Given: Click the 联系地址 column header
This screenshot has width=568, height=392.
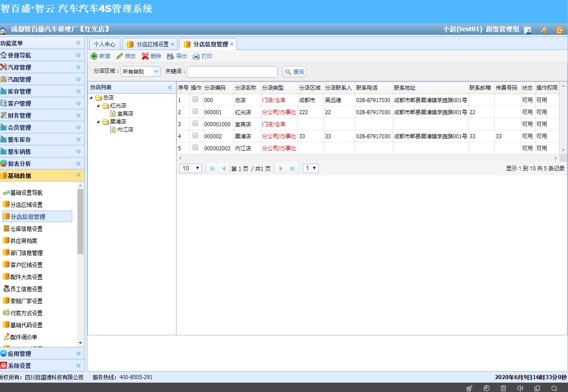Looking at the screenshot, I should coord(430,88).
